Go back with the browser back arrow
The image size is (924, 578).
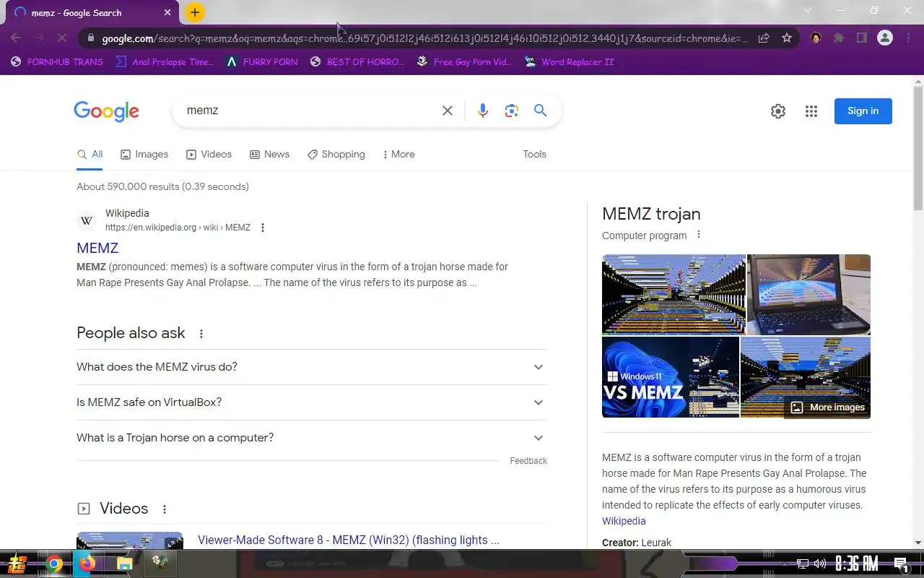click(16, 38)
